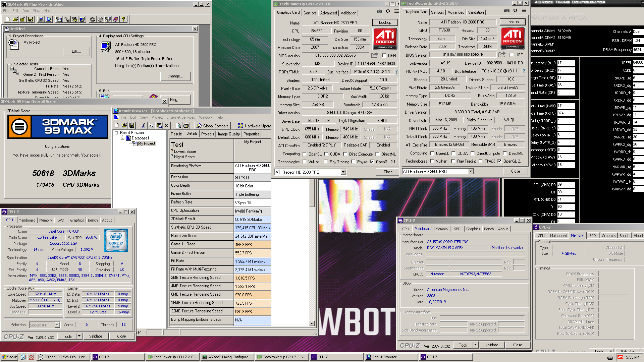Toggle UEFI checkbox in left GPU-Z window
The height and width of the screenshot is (362, 644).
tap(384, 56)
